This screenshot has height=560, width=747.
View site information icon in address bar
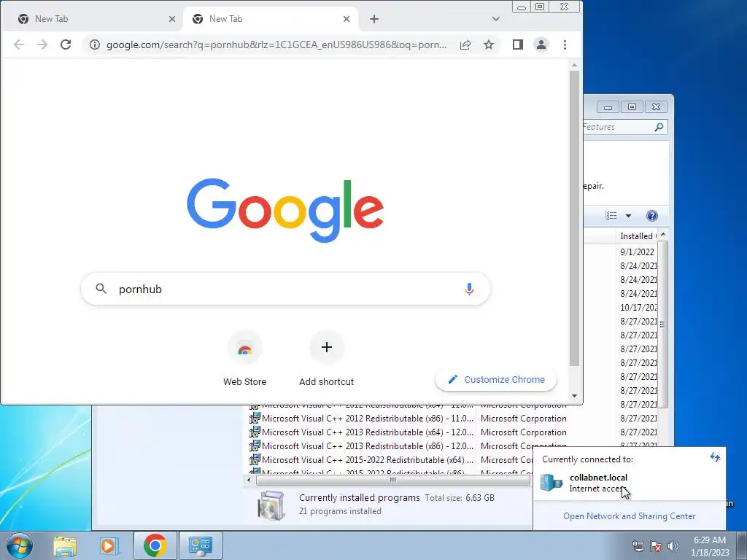click(x=95, y=44)
